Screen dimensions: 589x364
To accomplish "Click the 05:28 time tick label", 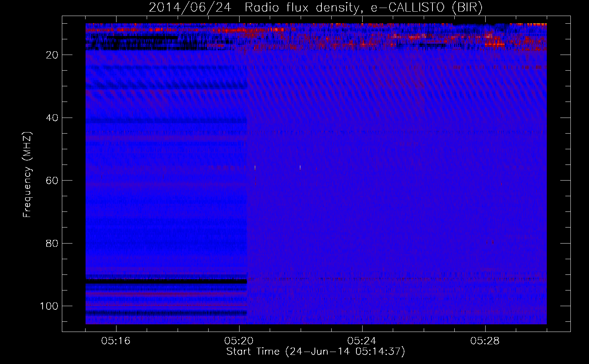I will click(x=485, y=341).
